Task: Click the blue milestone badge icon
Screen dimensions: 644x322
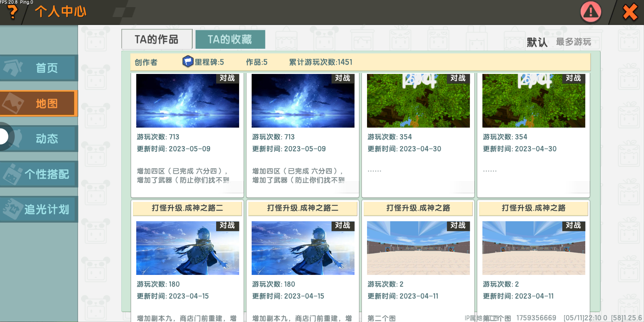Action: coord(188,61)
